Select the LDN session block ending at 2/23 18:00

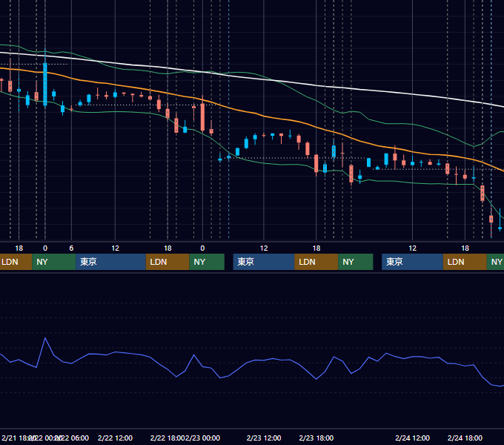coord(316,262)
